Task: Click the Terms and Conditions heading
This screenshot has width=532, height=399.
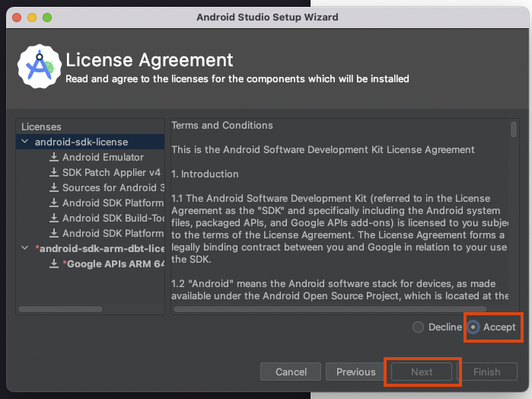Action: click(x=222, y=126)
